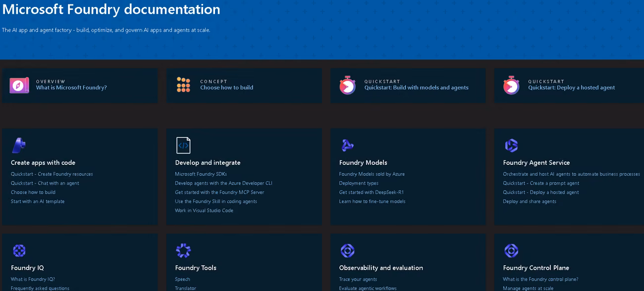The image size is (644, 291).
Task: Open Deployment types link
Action: click(x=359, y=183)
